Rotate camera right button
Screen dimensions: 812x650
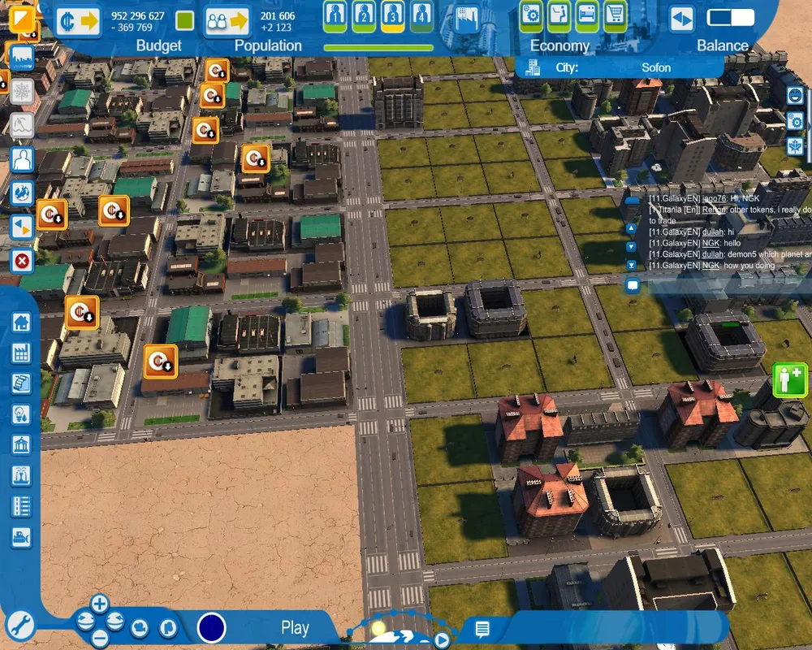tap(114, 621)
